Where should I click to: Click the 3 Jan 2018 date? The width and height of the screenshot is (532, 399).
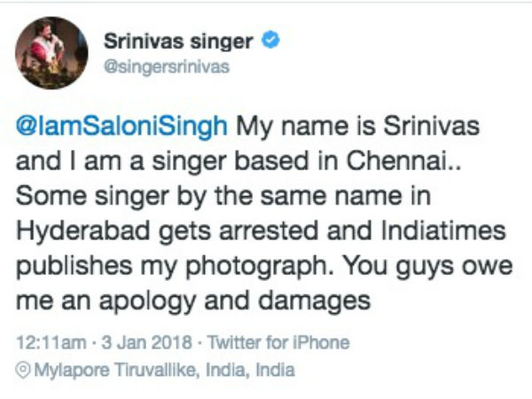(146, 342)
